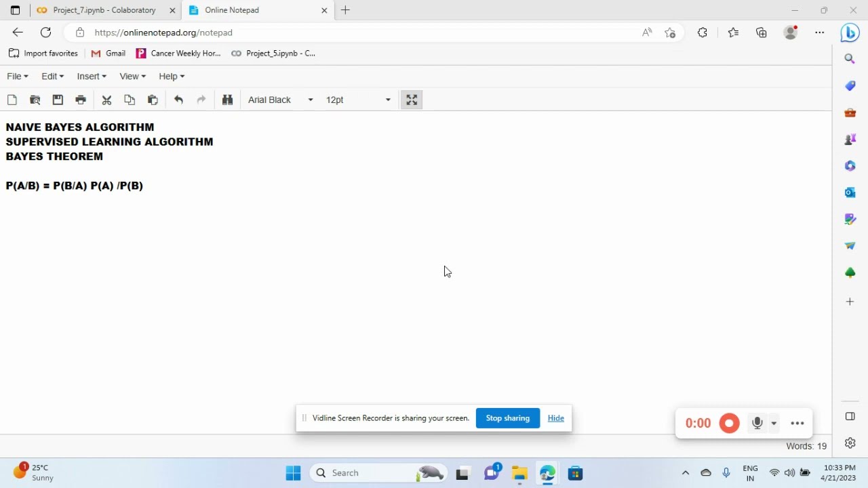Redo the last undone edit

(x=201, y=100)
